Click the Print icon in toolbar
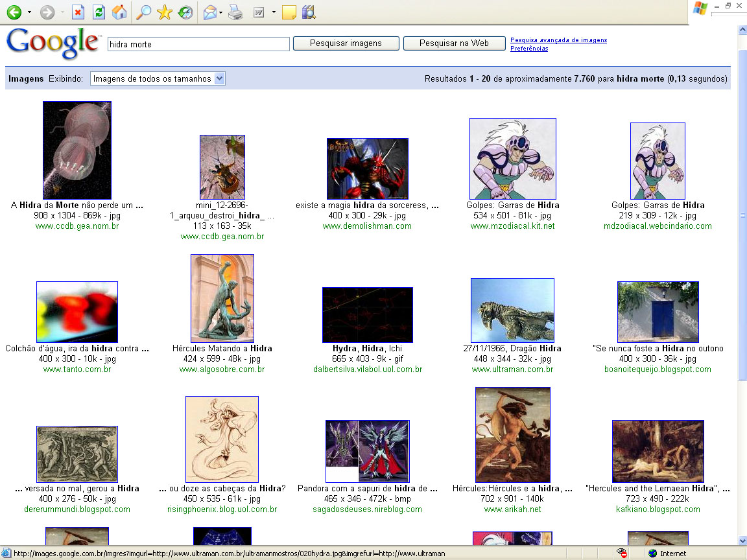The image size is (747, 560). 235,12
